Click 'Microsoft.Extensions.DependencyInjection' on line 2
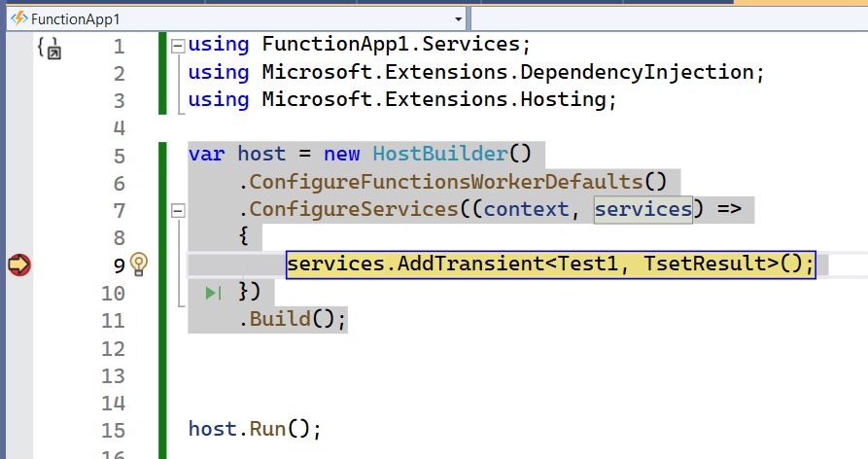This screenshot has height=459, width=868. (x=507, y=72)
